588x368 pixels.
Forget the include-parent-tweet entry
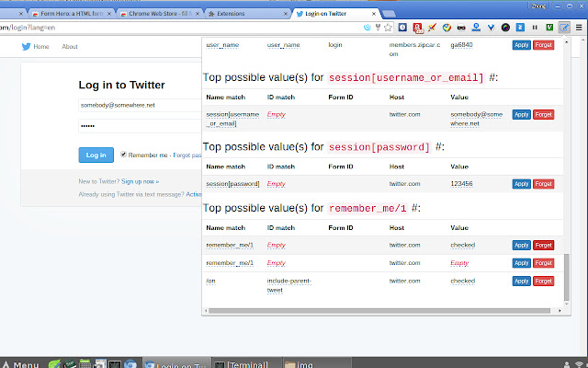pos(543,281)
